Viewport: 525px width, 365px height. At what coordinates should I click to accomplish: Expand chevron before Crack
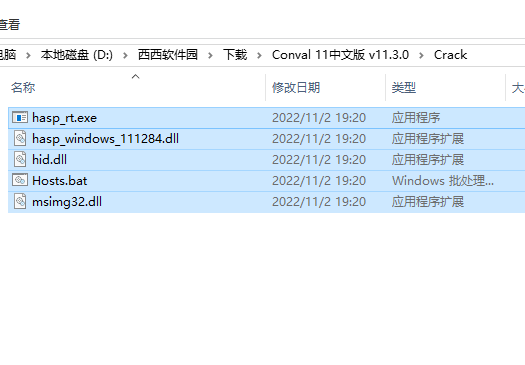421,55
